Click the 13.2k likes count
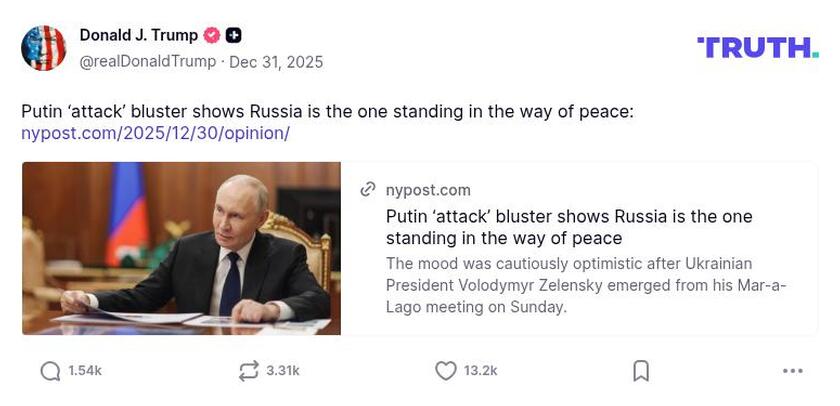This screenshot has width=840, height=406. (481, 371)
